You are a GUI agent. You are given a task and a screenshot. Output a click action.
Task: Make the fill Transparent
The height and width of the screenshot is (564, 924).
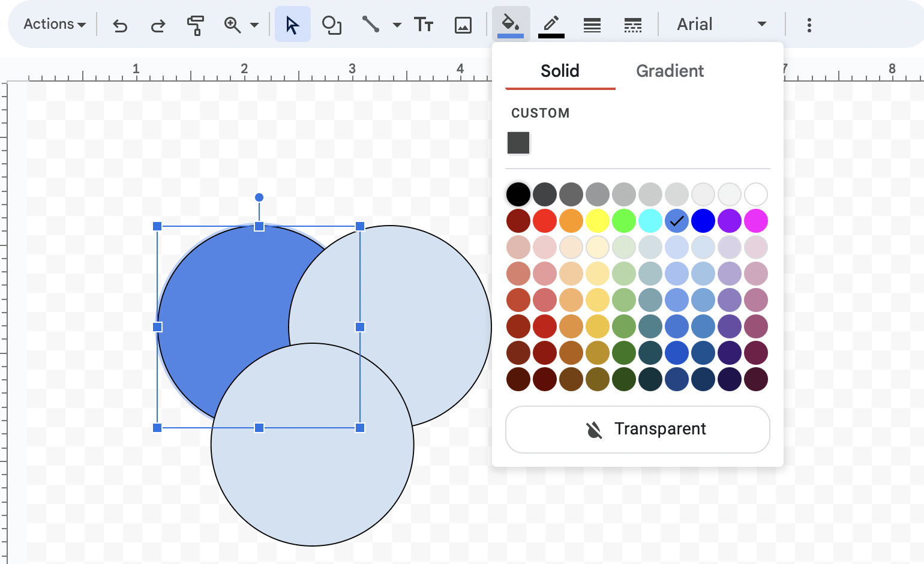(637, 429)
